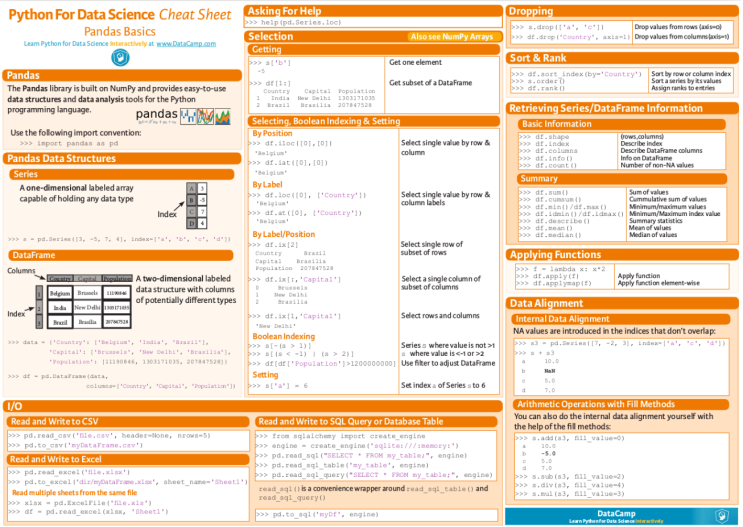Image resolution: width=743 pixels, height=527 pixels.
Task: Select the Pandas Data Structures section header
Action: coord(122,158)
